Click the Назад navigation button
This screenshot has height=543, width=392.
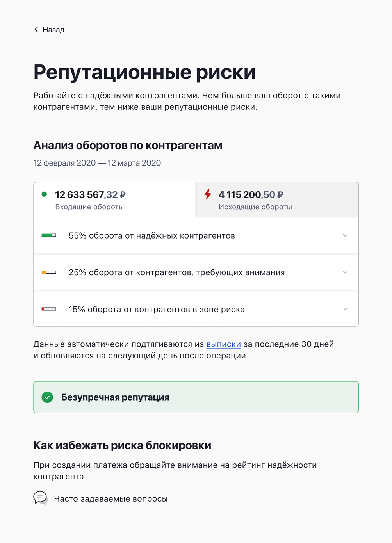(49, 29)
